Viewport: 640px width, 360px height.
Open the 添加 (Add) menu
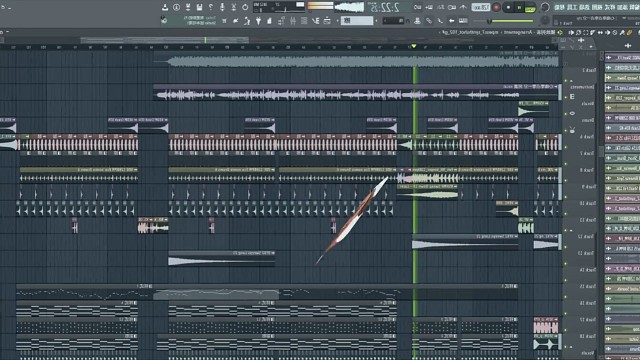621,7
